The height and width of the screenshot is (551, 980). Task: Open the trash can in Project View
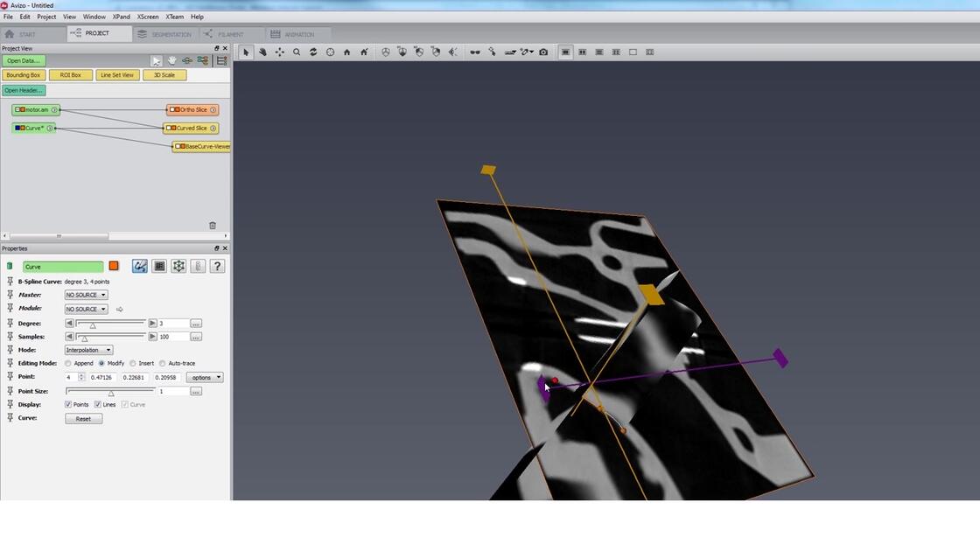213,226
